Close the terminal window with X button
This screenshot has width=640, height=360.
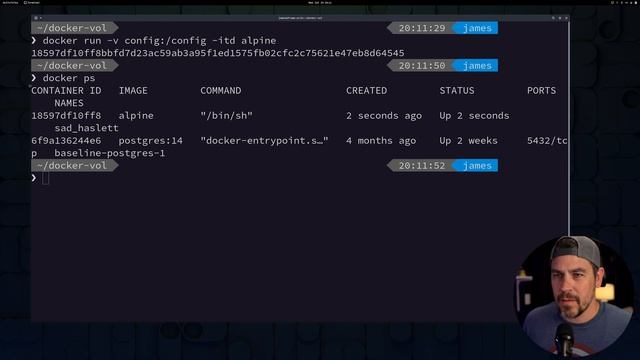(x=566, y=18)
